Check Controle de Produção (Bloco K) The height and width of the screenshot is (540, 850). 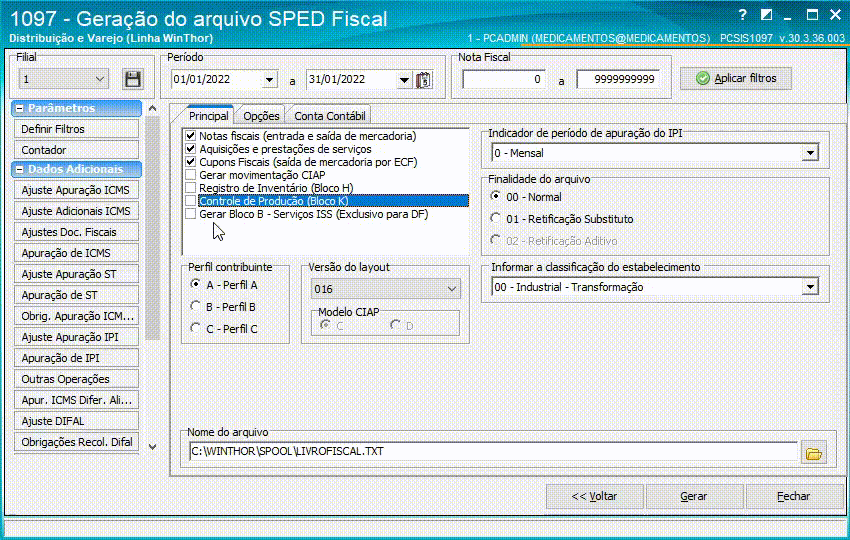190,201
